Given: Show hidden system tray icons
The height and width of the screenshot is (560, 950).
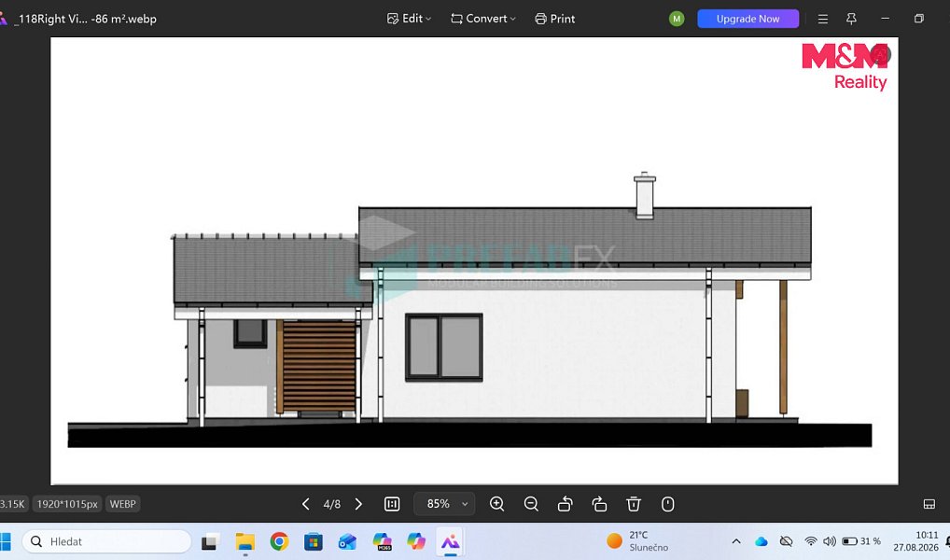Looking at the screenshot, I should 736,541.
